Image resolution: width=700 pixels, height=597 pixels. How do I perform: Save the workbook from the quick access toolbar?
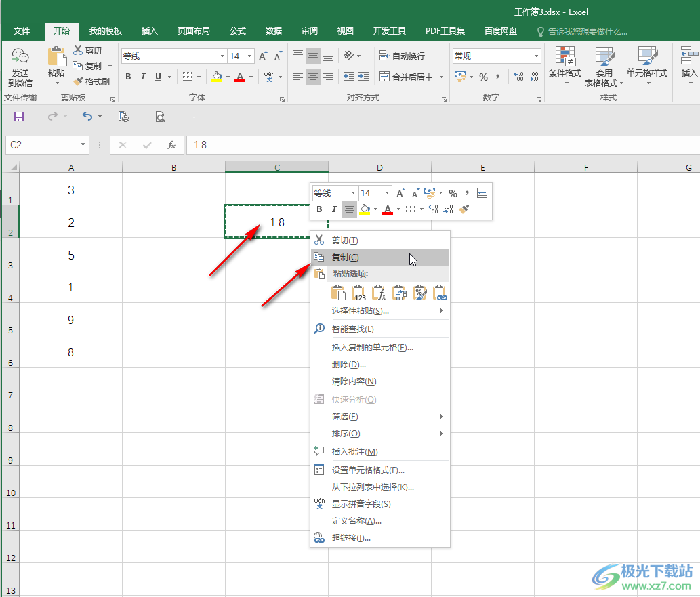point(19,117)
